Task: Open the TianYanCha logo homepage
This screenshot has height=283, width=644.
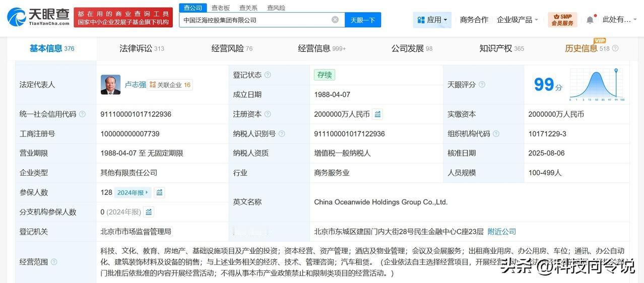Action: tap(38, 17)
